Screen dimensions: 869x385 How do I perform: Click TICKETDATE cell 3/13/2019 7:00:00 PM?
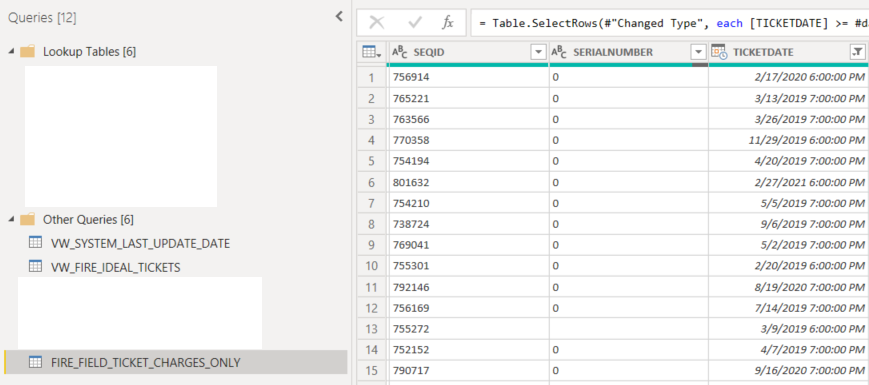[789, 99]
